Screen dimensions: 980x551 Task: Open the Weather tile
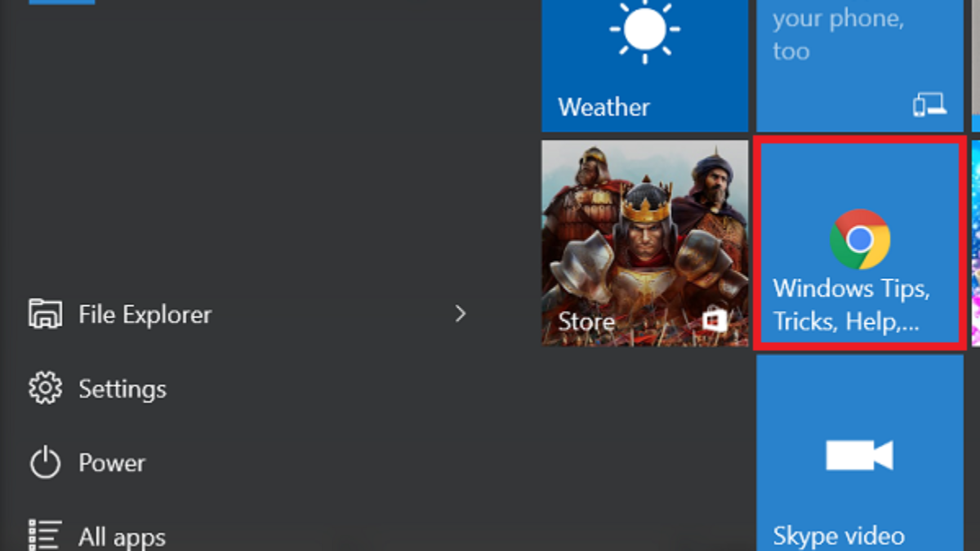point(644,65)
